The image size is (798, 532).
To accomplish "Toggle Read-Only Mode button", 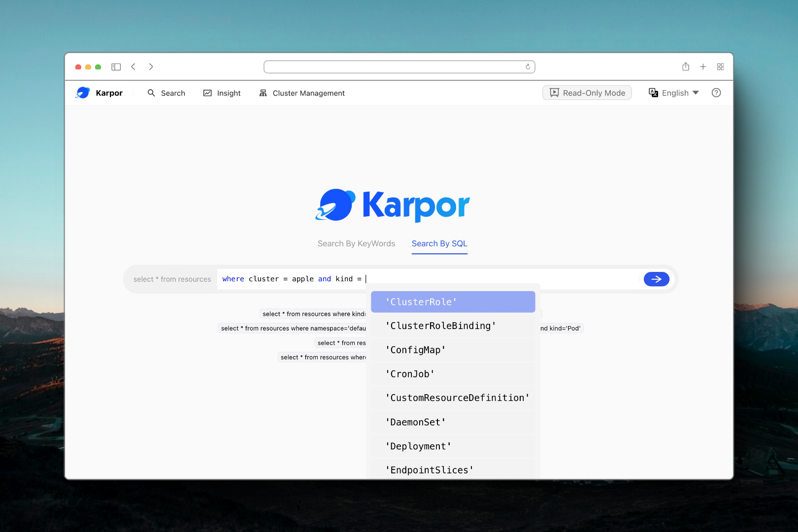I will click(x=587, y=93).
